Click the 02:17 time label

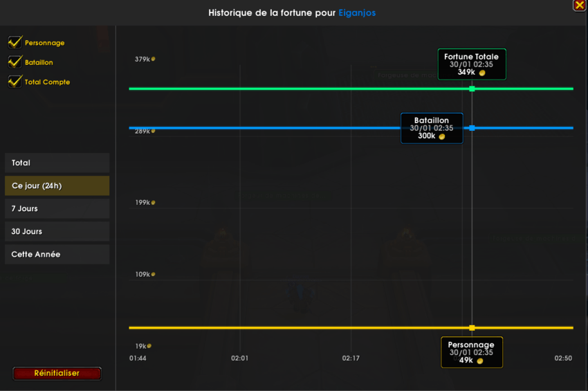[x=351, y=358]
